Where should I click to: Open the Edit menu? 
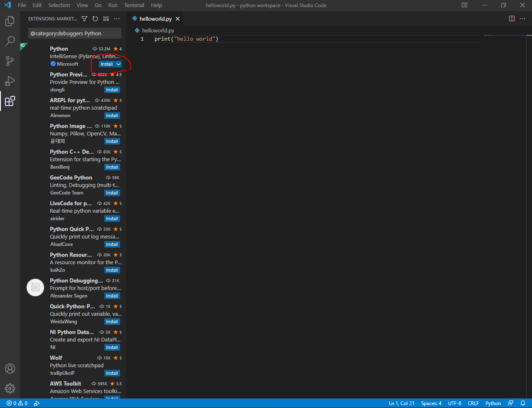(37, 5)
